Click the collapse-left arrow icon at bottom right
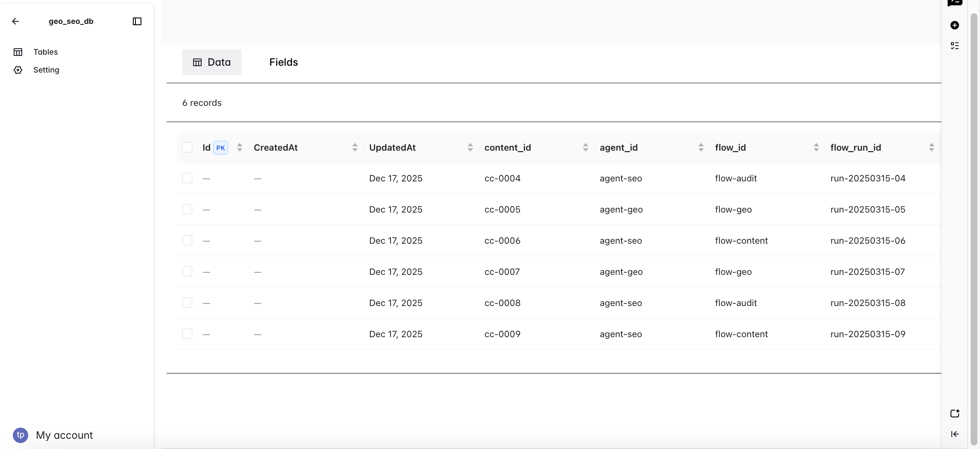Screen dimensions: 980x449 coord(955,434)
